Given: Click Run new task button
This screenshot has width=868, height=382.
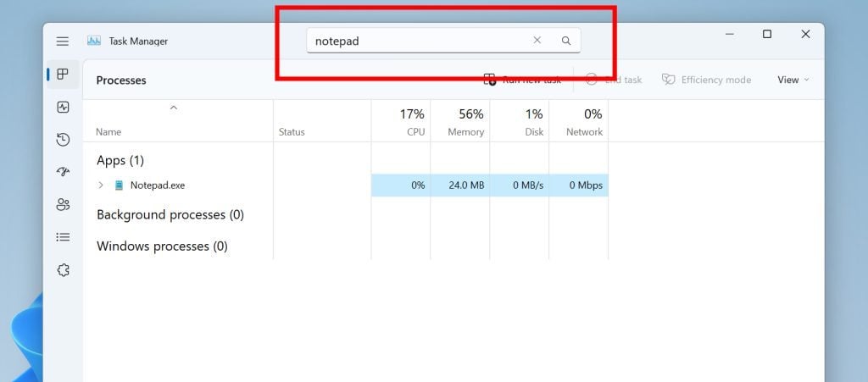Looking at the screenshot, I should pyautogui.click(x=522, y=80).
